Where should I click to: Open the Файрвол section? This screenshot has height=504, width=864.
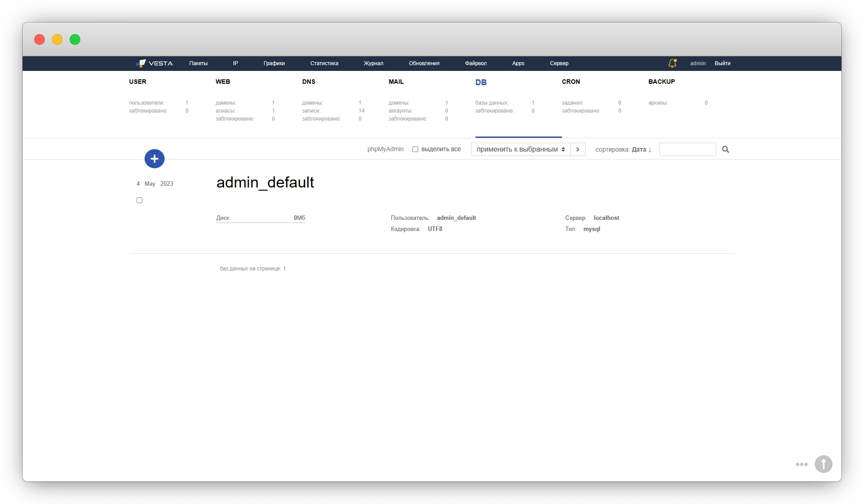[x=476, y=63]
